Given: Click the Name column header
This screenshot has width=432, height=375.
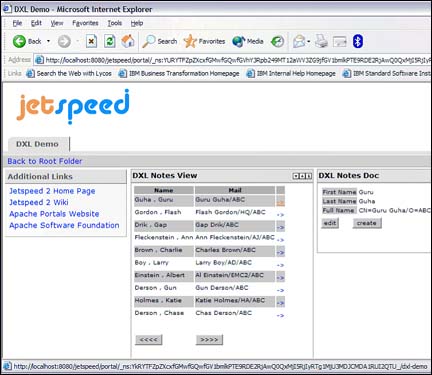Looking at the screenshot, I should [x=164, y=190].
